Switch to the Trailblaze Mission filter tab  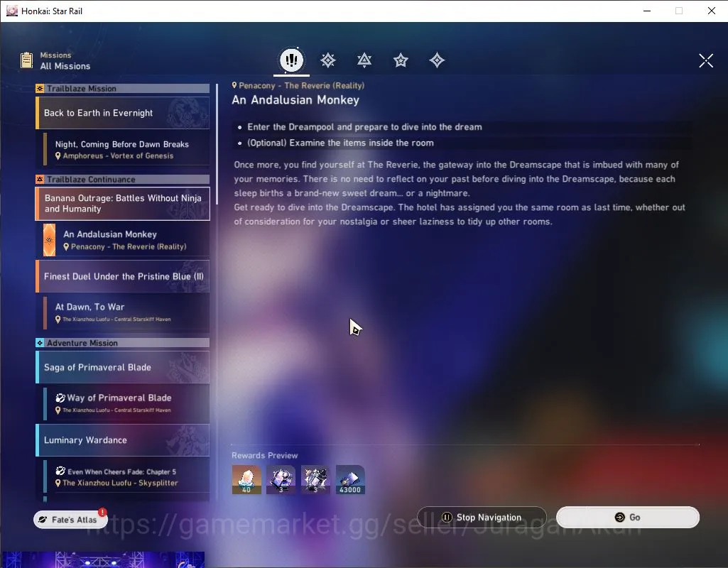coord(328,60)
